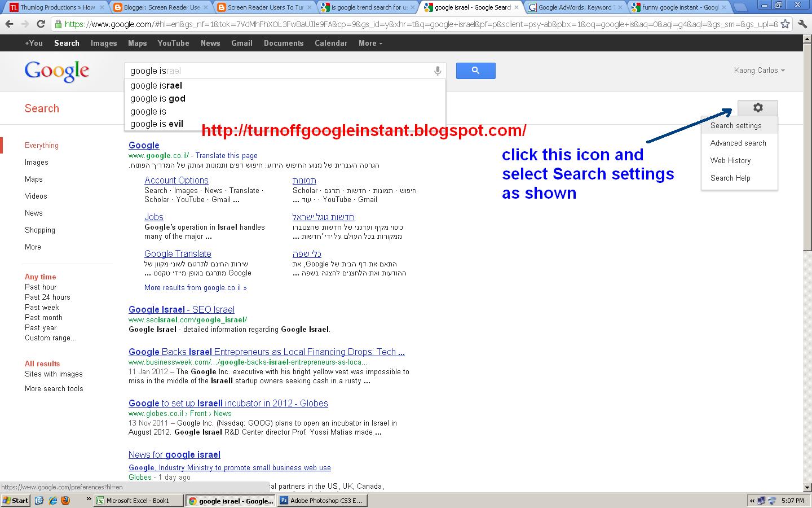Bookmark this page with the star icon

[785, 24]
